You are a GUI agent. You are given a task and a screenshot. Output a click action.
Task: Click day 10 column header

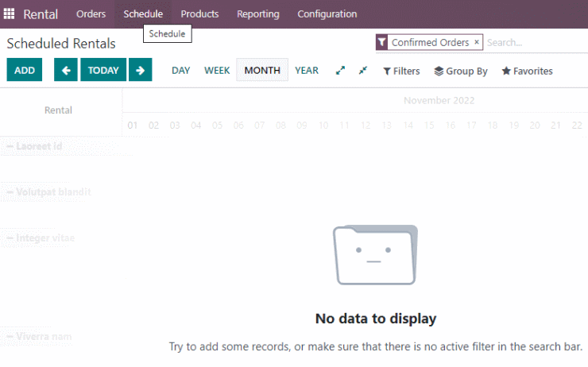coord(323,126)
